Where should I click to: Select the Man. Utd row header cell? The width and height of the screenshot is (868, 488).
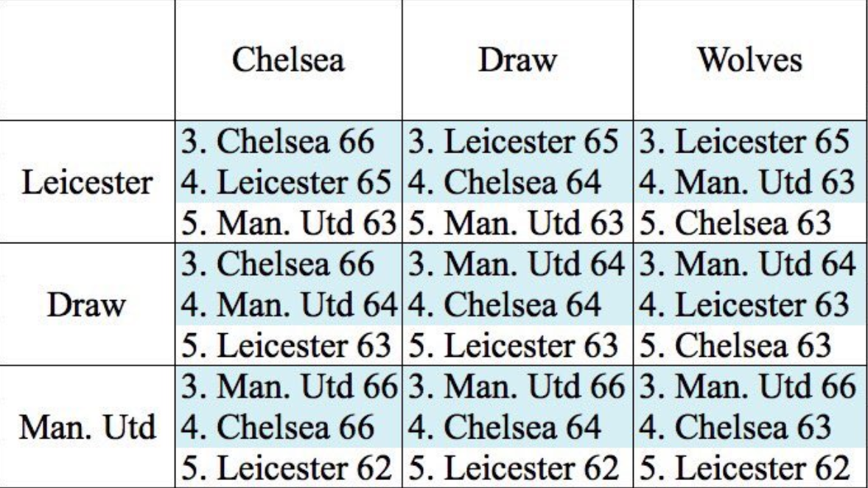point(87,427)
